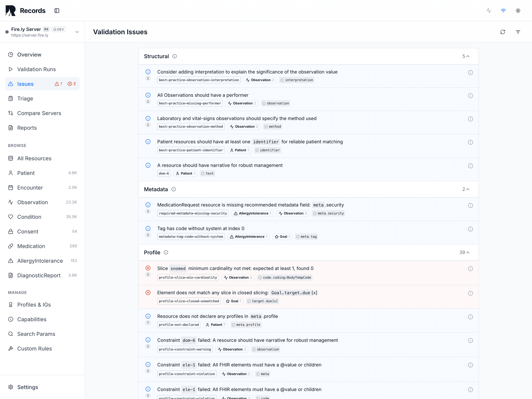Screen dimensions: 532x399
Task: Click the info icon beside the Structural heading
Action: click(175, 56)
